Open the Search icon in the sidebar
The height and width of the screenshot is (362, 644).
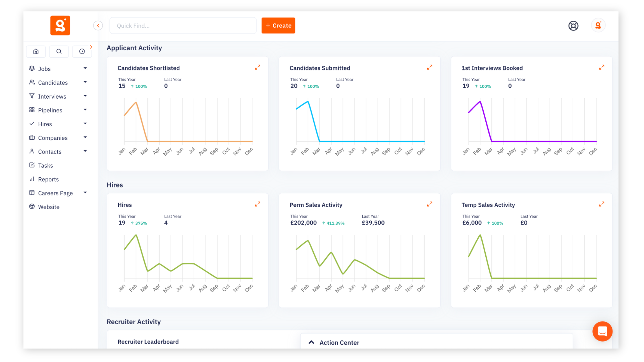click(x=59, y=51)
